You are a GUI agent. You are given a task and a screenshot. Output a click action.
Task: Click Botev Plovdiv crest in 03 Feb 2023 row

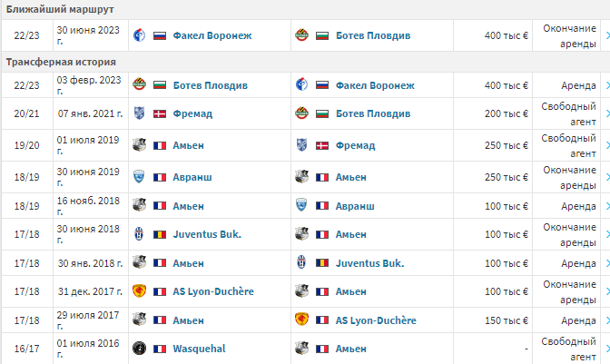click(139, 85)
